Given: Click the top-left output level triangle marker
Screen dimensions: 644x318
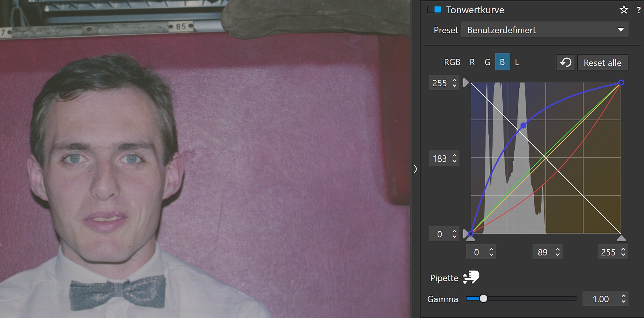Looking at the screenshot, I should point(466,82).
